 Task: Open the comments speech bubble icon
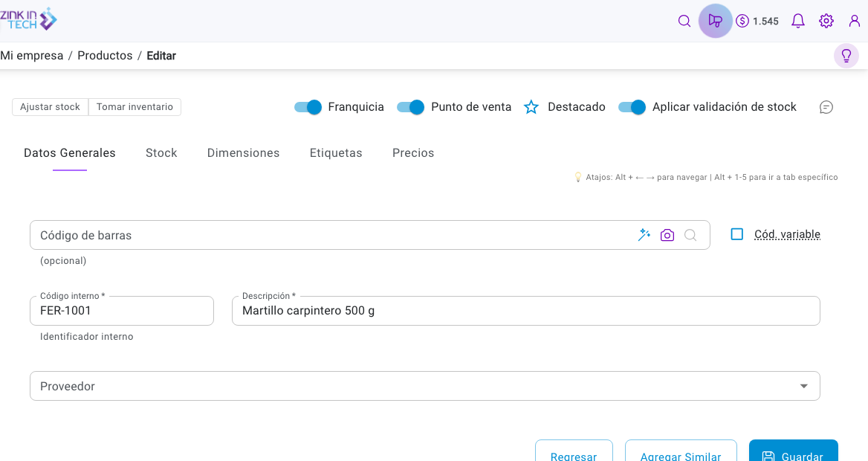pos(826,107)
